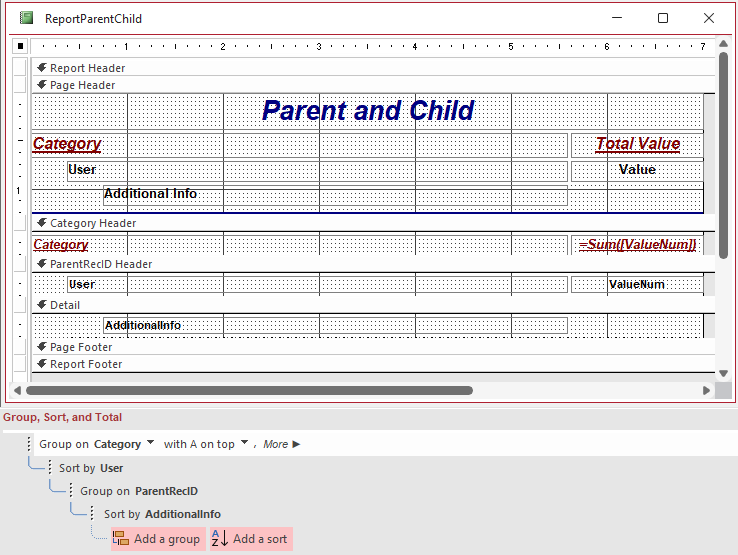The image size is (738, 555).
Task: Select the Report Header section bar
Action: pos(374,68)
